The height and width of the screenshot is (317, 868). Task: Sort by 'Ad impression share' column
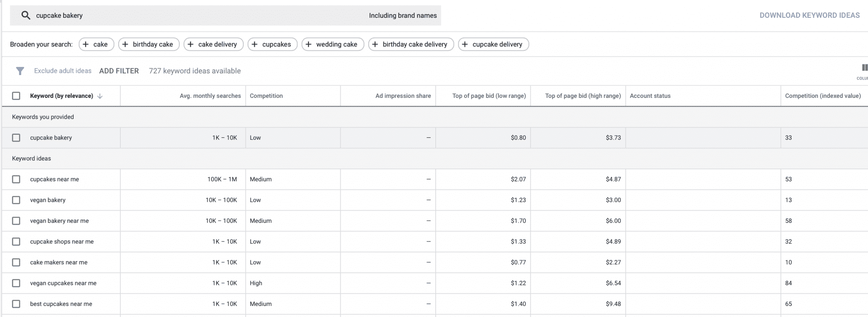click(x=403, y=96)
